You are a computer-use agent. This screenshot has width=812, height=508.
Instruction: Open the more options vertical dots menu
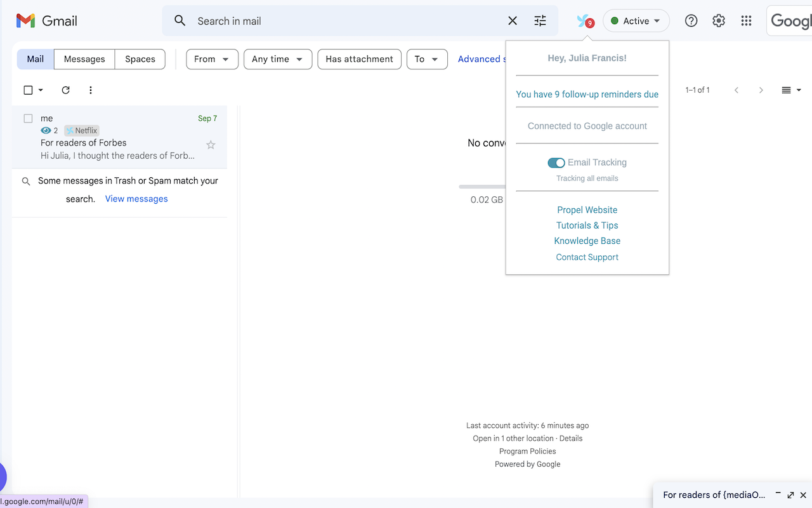(90, 90)
